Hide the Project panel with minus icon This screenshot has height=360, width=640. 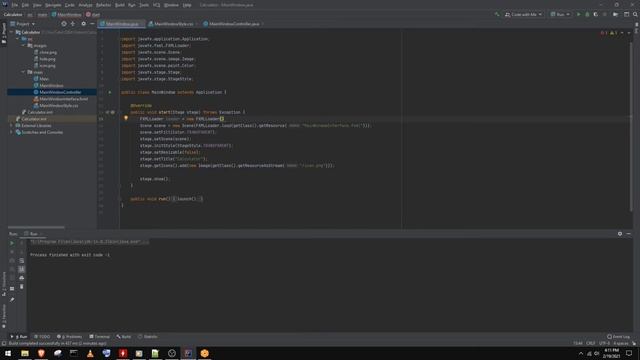pos(92,24)
